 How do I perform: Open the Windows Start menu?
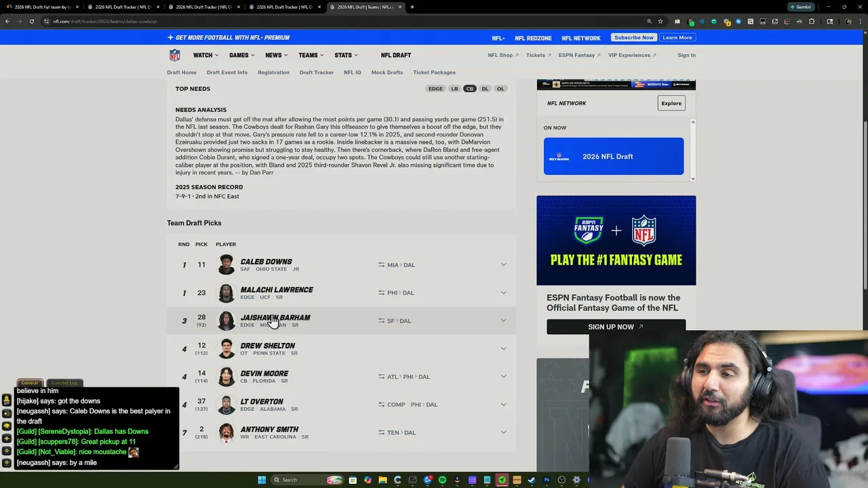click(262, 480)
